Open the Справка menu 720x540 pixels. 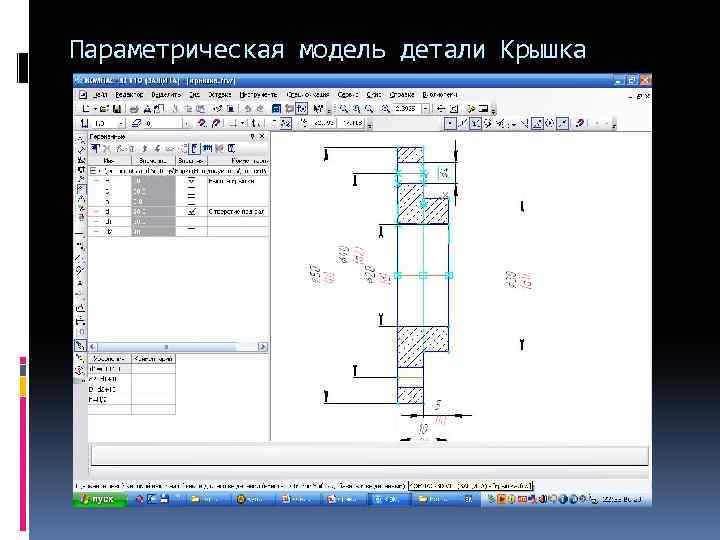[x=402, y=95]
